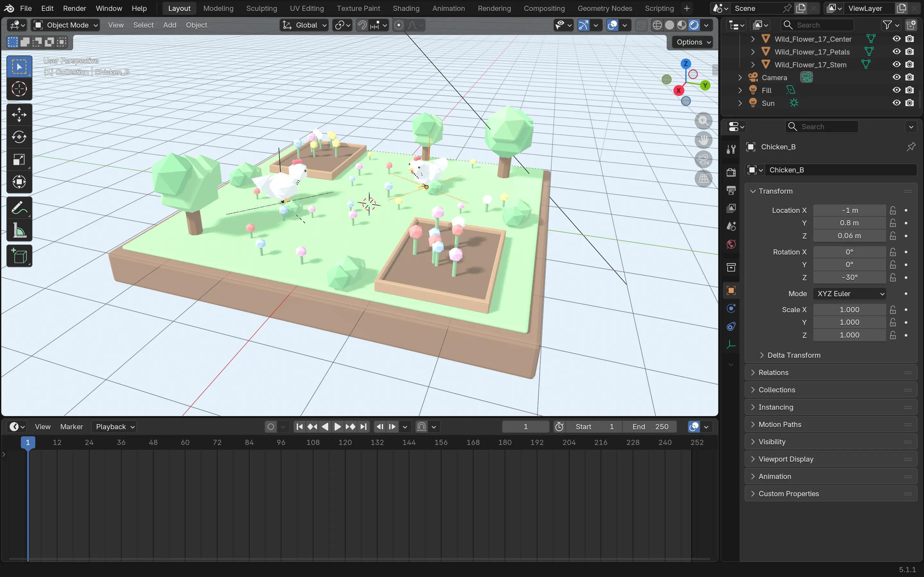Pick the Measure tool
The width and height of the screenshot is (924, 577).
tap(19, 230)
